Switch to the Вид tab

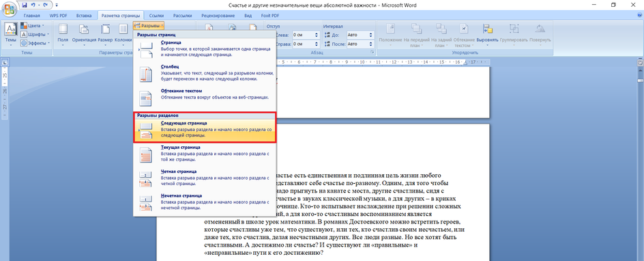coord(248,16)
